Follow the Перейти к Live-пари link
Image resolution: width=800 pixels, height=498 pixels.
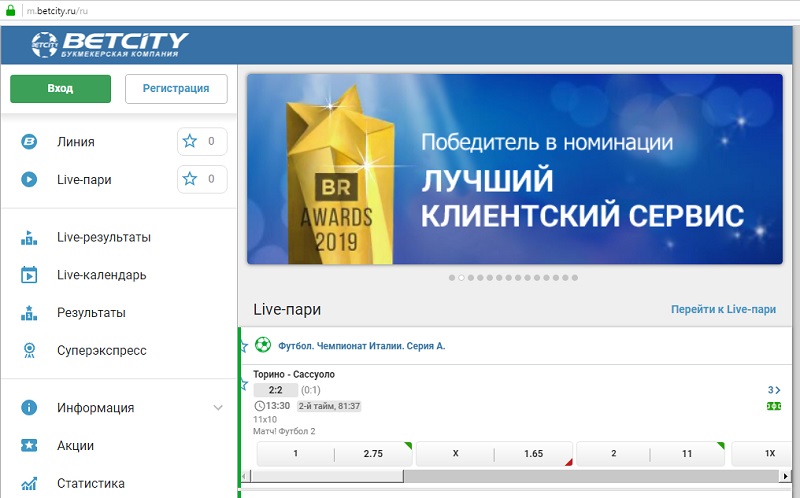[723, 310]
